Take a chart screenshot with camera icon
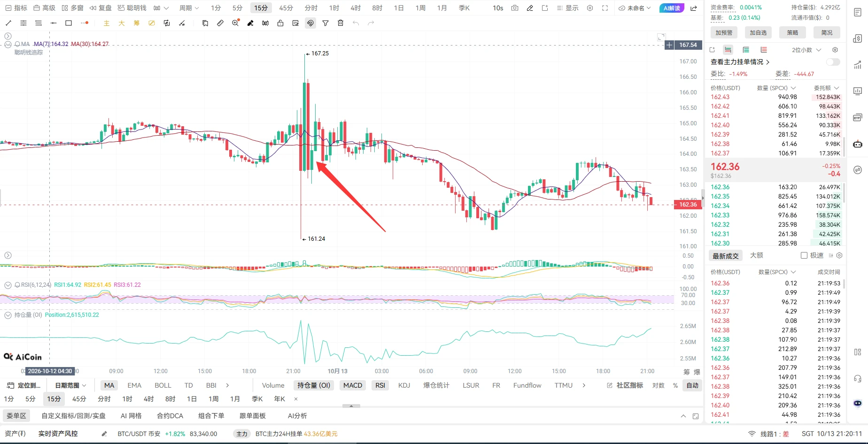The width and height of the screenshot is (868, 444). point(515,8)
